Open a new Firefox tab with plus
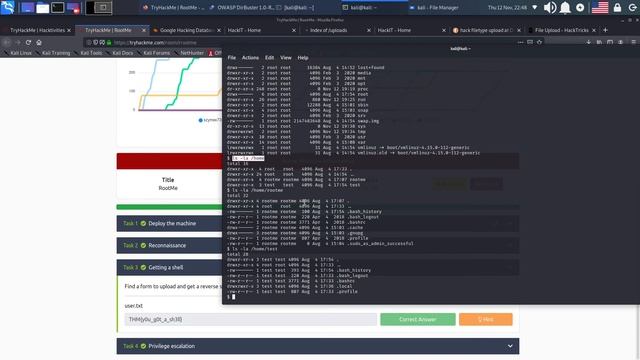The image size is (640, 360). (605, 30)
